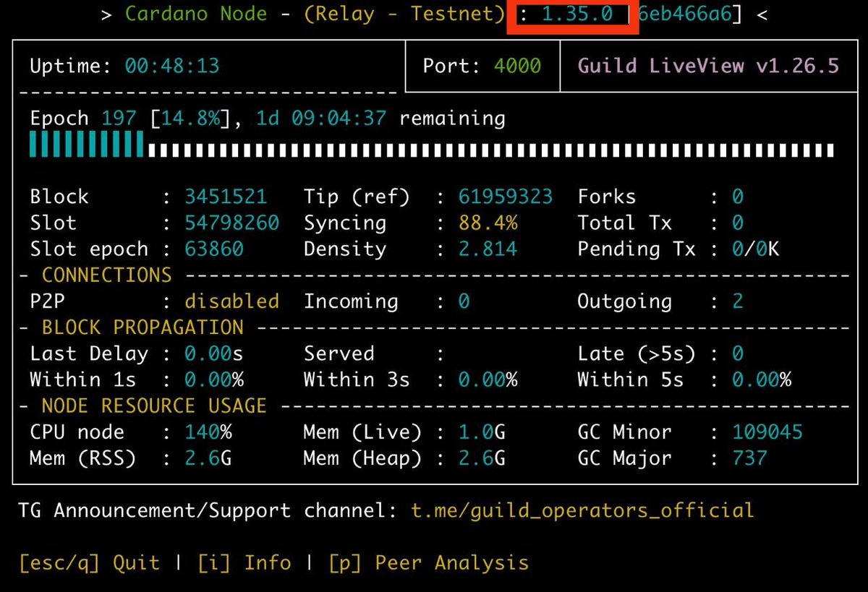Click the Forks value
The height and width of the screenshot is (592, 868).
click(x=738, y=197)
